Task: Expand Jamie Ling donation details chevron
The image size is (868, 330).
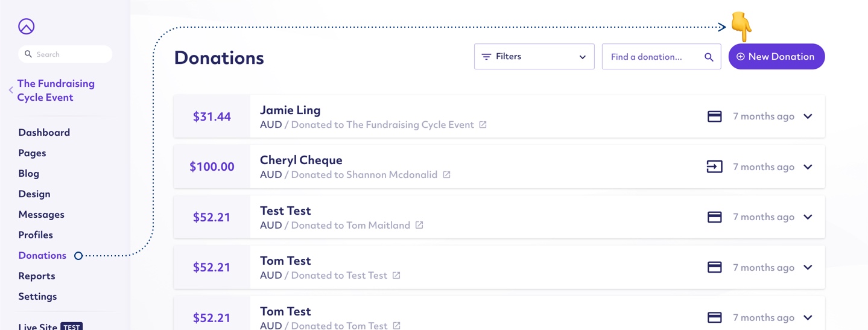Action: point(808,116)
